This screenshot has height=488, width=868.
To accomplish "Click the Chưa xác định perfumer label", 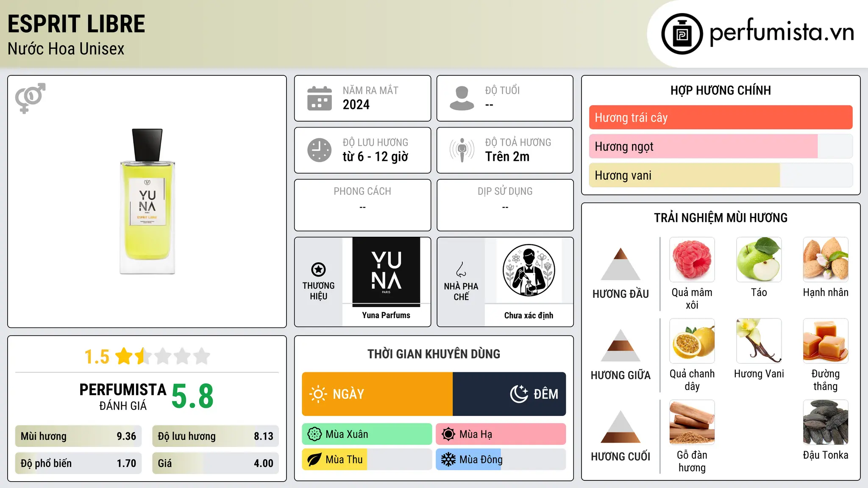I will (x=529, y=315).
